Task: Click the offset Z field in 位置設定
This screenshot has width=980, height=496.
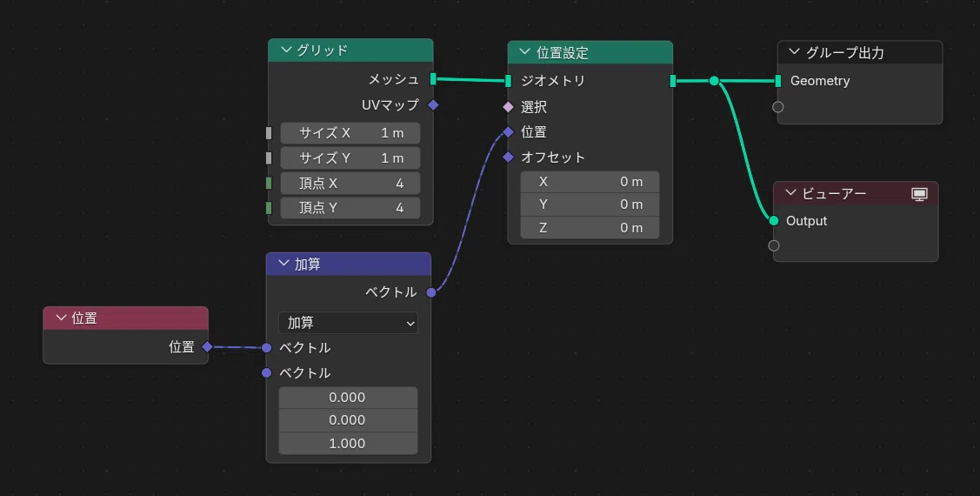Action: pos(590,228)
